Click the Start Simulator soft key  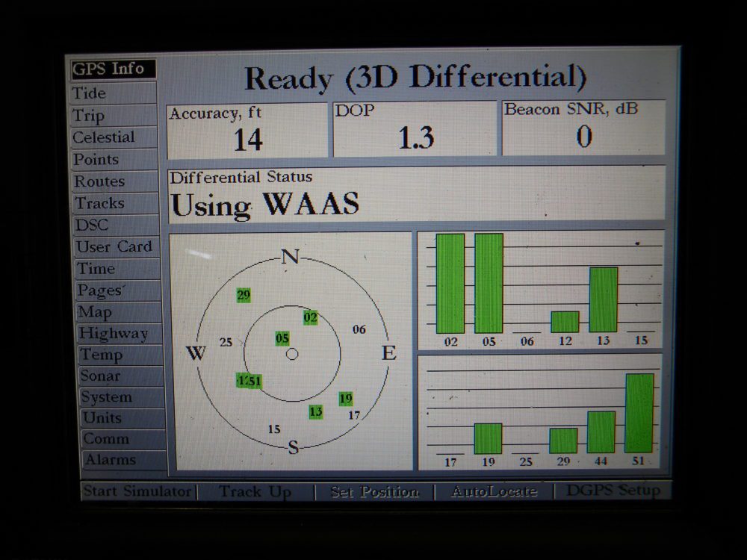[138, 491]
